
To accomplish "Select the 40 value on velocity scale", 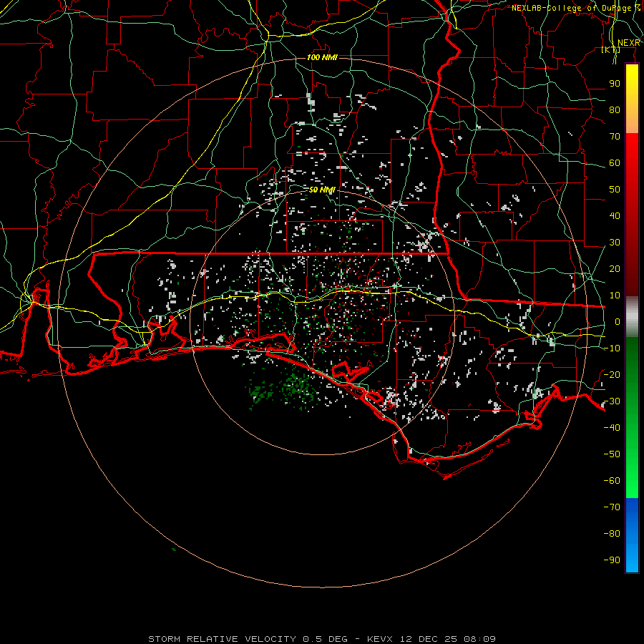I will [615, 215].
